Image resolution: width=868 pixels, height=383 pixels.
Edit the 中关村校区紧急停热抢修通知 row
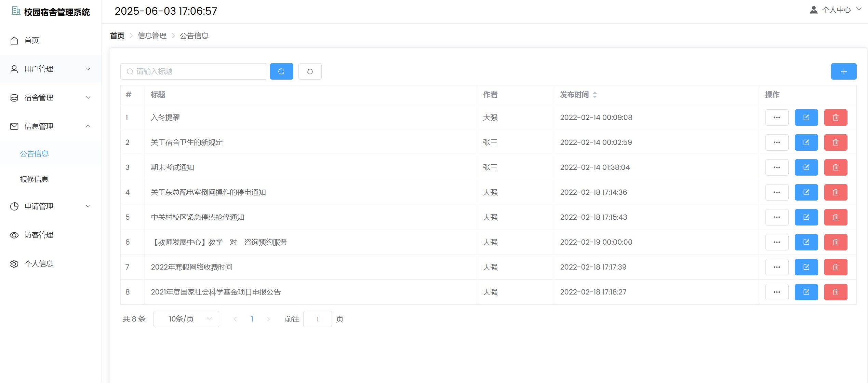(806, 217)
